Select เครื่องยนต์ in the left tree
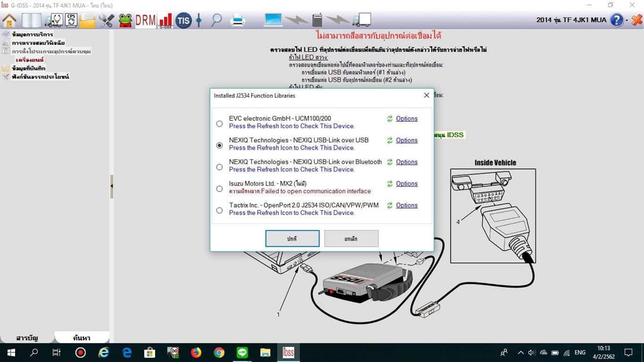Image resolution: width=644 pixels, height=362 pixels. tap(30, 60)
